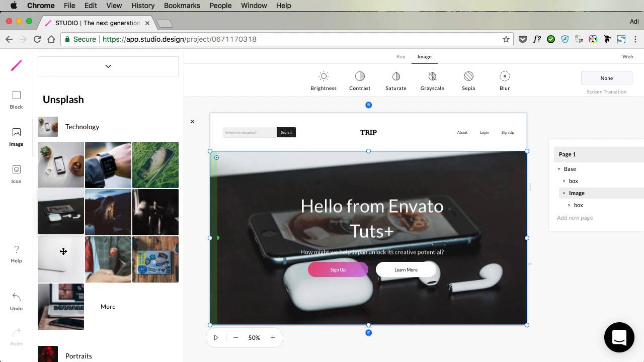Open the Apple menu

click(x=14, y=6)
